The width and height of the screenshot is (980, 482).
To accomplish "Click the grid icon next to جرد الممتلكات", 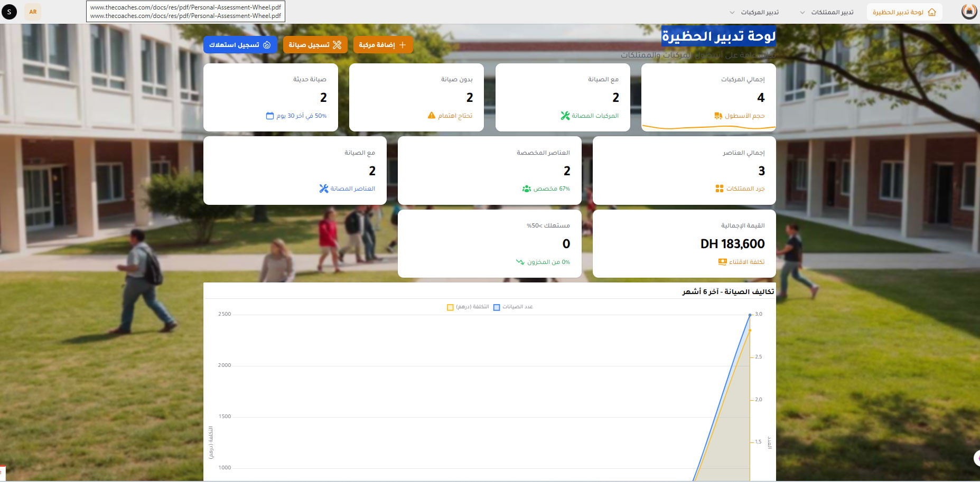I will click(720, 188).
